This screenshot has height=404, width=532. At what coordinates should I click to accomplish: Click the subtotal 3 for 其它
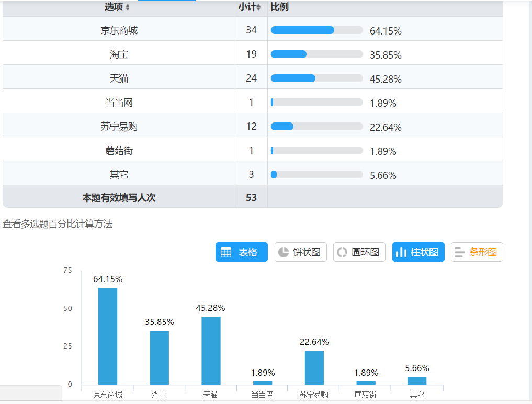(251, 174)
